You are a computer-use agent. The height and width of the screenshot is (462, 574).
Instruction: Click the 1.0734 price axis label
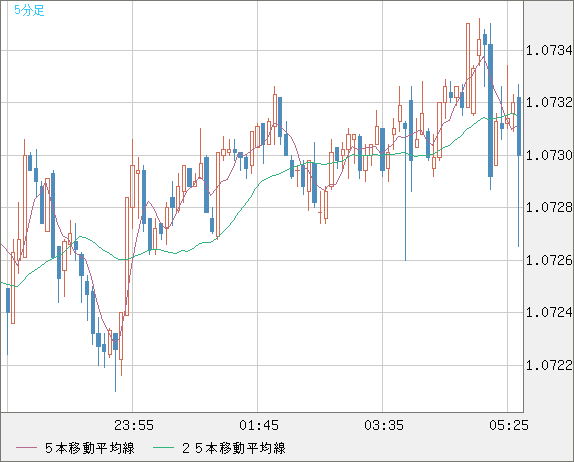549,50
